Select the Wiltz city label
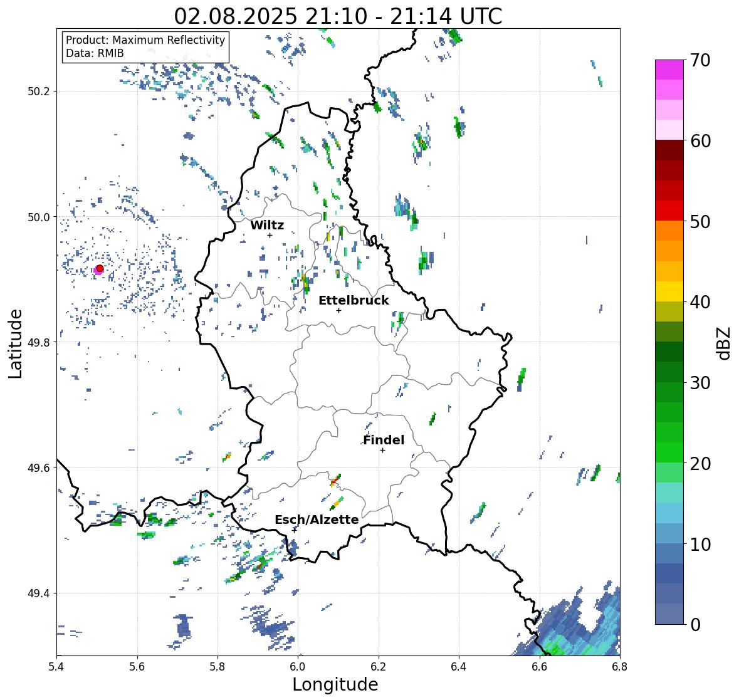Viewport: 739px width, 700px height. coord(267,225)
